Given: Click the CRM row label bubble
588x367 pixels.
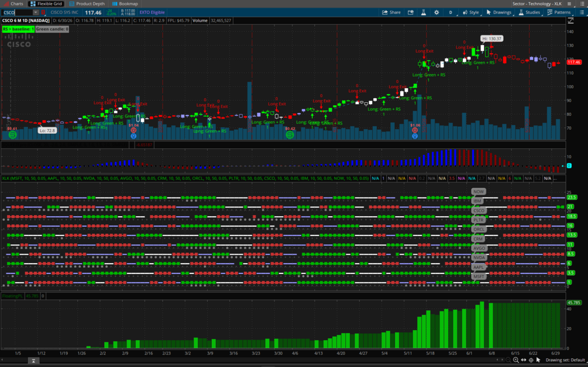Looking at the screenshot, I should [478, 238].
